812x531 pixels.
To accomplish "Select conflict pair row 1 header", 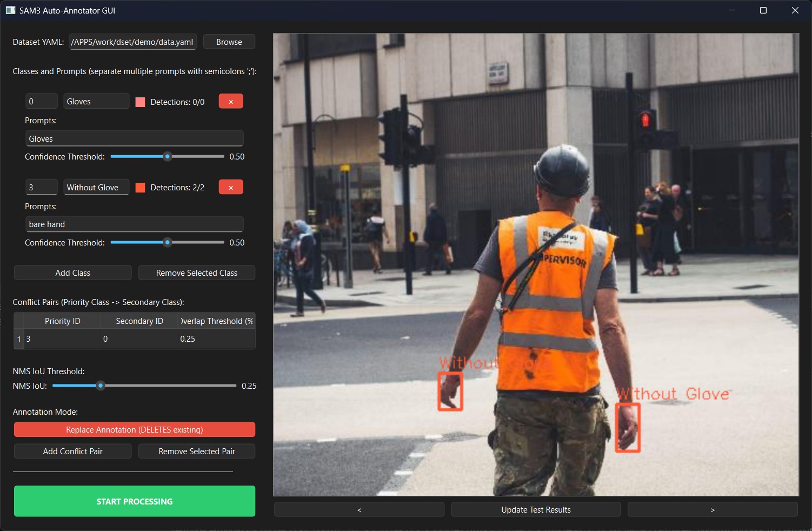I will pos(19,339).
